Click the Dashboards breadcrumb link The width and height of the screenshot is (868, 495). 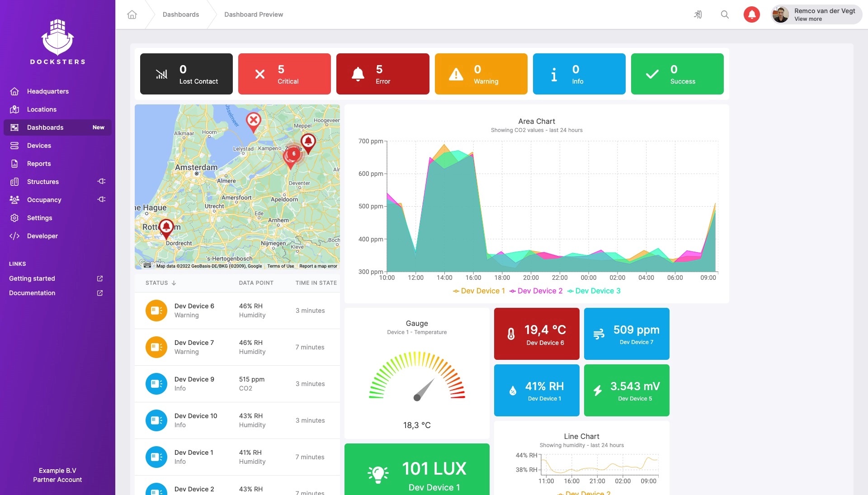click(181, 14)
